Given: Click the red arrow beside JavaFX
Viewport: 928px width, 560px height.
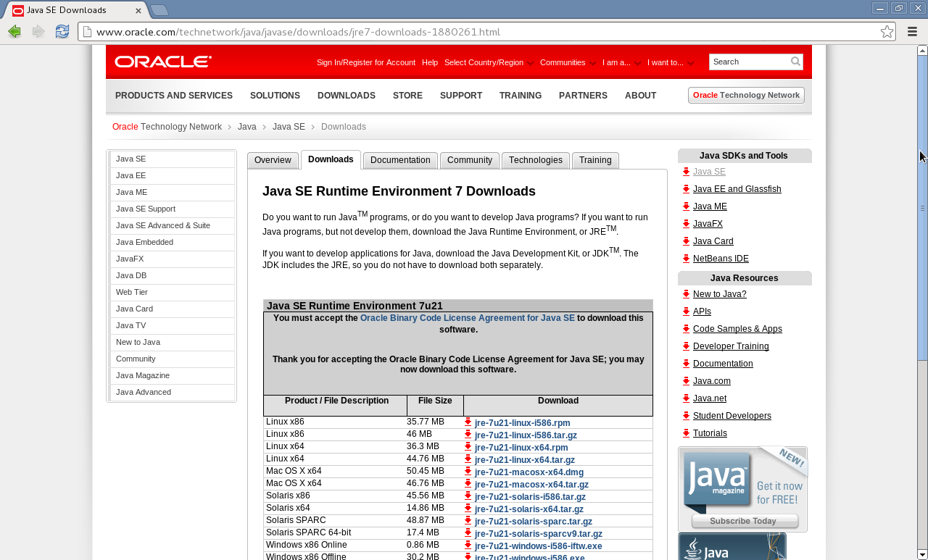Looking at the screenshot, I should coord(686,224).
